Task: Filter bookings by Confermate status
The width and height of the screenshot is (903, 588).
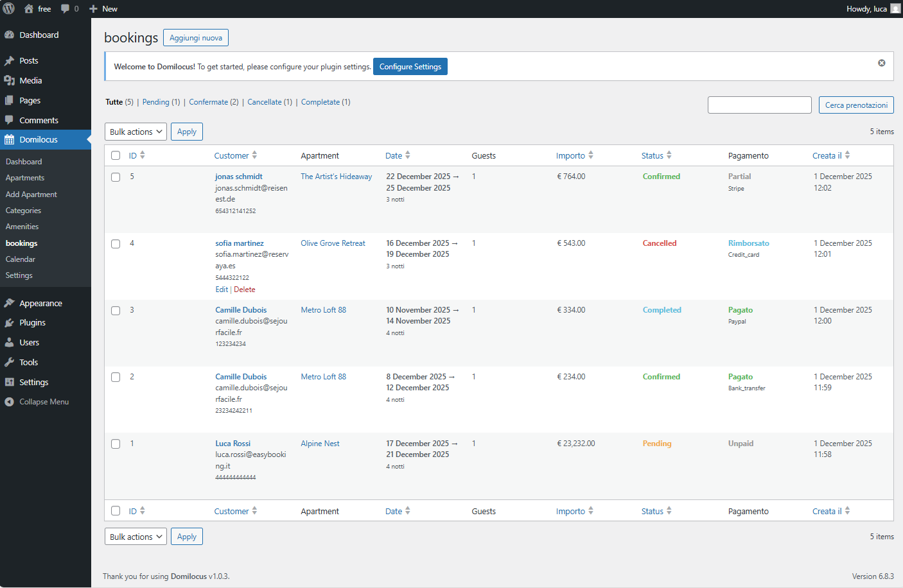Action: tap(208, 102)
